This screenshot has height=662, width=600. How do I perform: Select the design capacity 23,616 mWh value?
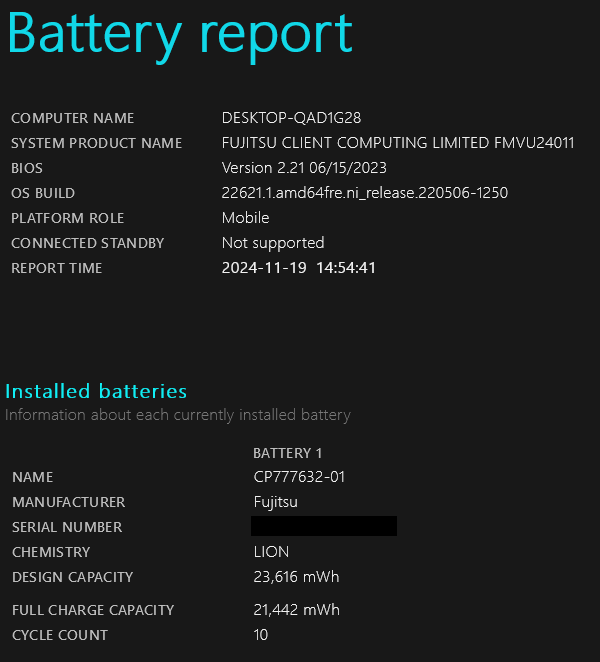coord(296,577)
